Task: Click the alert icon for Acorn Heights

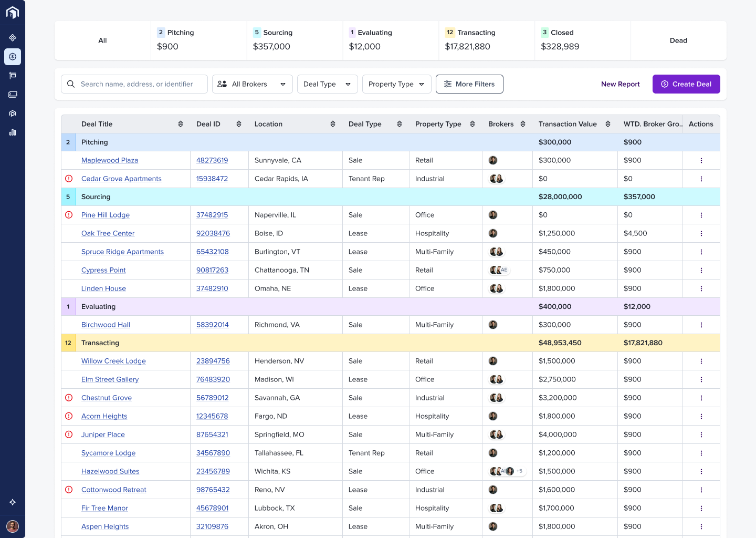Action: (x=69, y=416)
